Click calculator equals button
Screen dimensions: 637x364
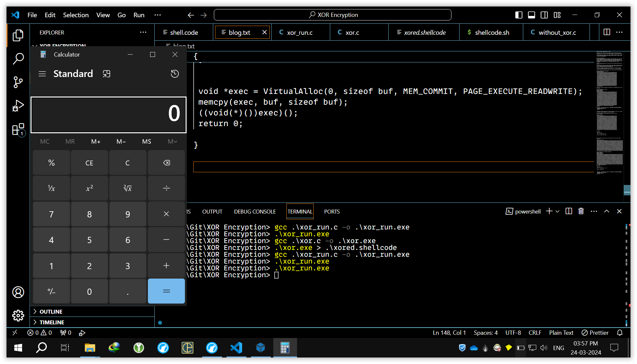[x=166, y=291]
